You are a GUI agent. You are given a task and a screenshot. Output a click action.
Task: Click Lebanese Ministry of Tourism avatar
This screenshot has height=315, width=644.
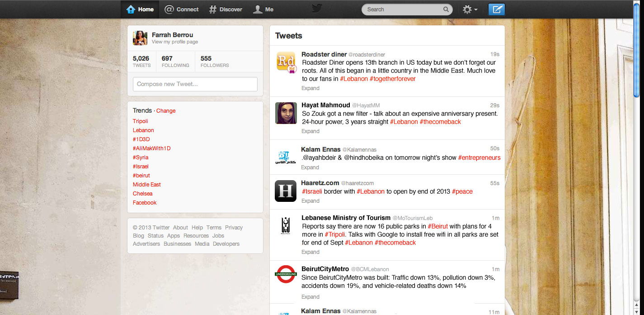point(286,226)
